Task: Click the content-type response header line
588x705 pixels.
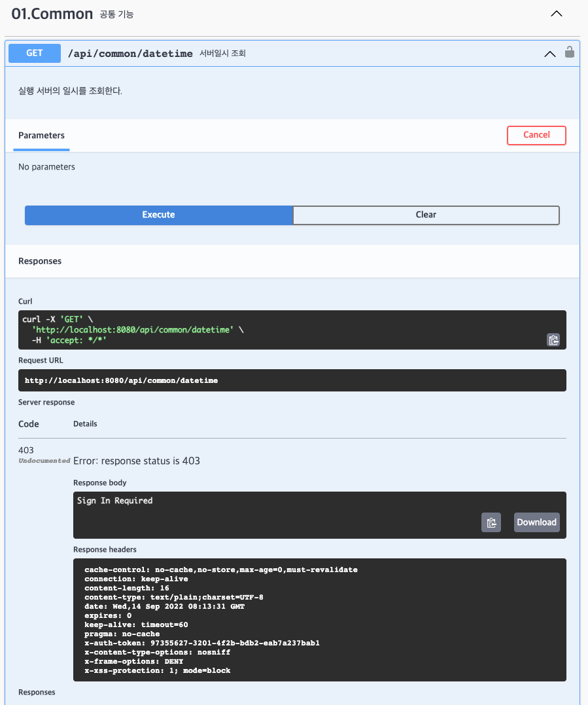Action: point(174,597)
